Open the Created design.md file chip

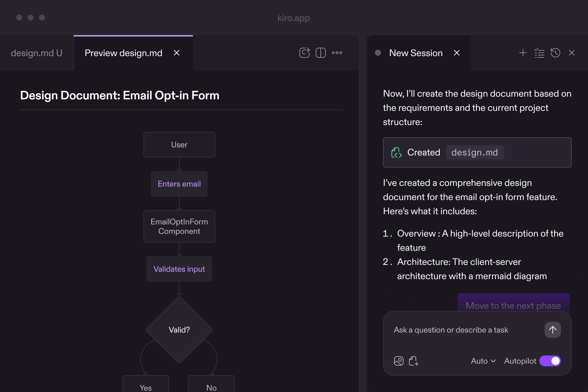(474, 152)
